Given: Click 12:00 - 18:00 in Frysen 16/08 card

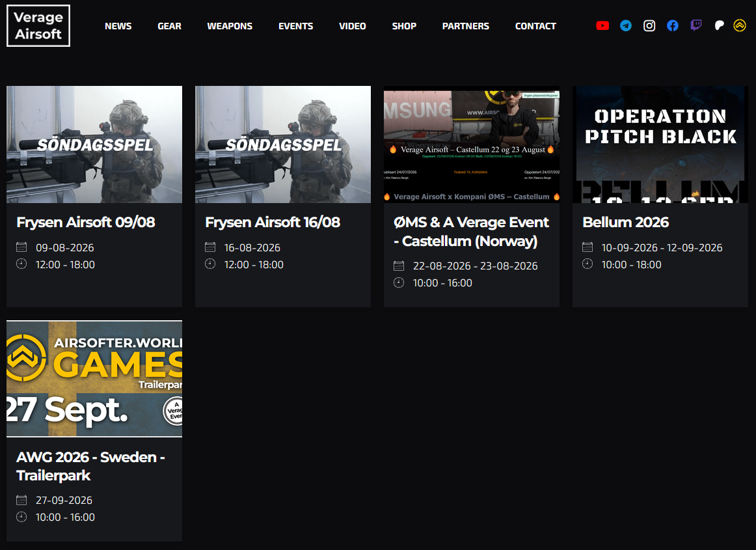Looking at the screenshot, I should 254,264.
